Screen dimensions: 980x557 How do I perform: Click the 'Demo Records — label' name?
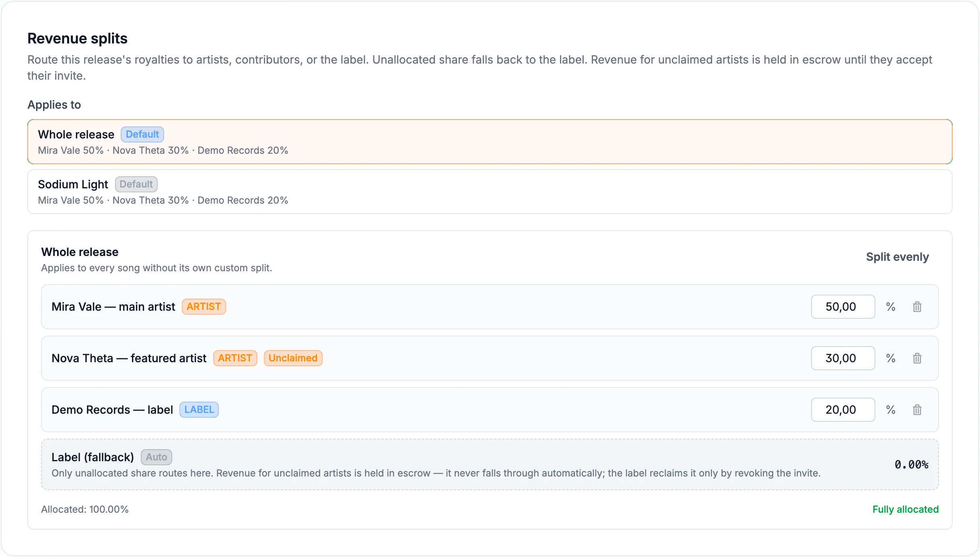tap(112, 410)
